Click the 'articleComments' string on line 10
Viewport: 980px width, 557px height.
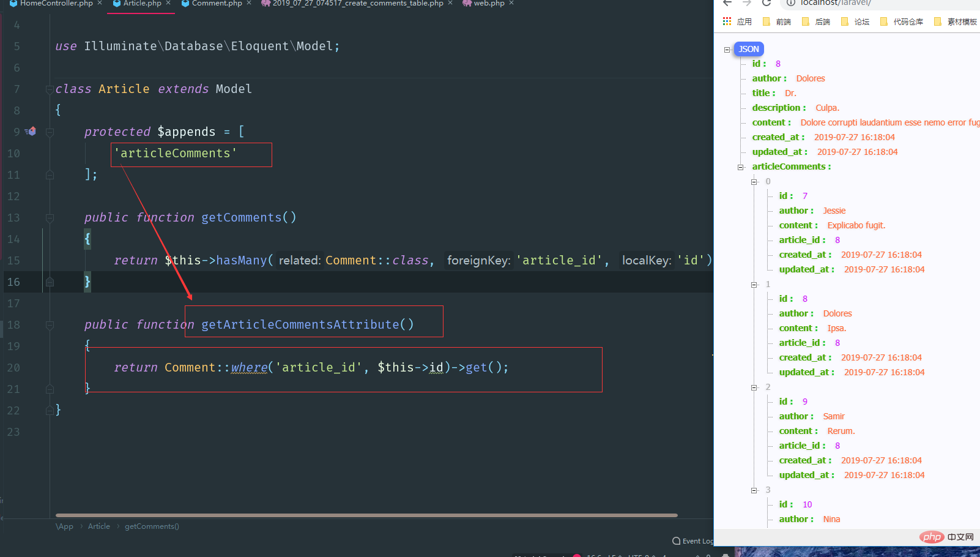(176, 154)
